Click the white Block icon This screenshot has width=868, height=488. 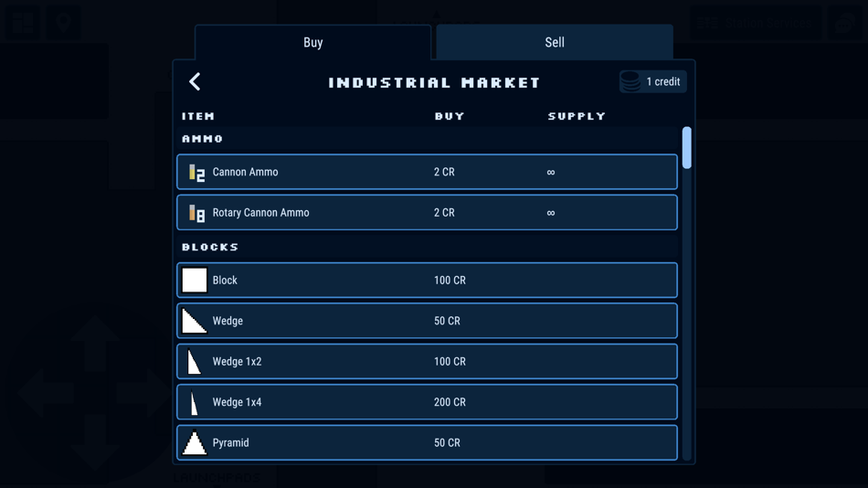195,281
